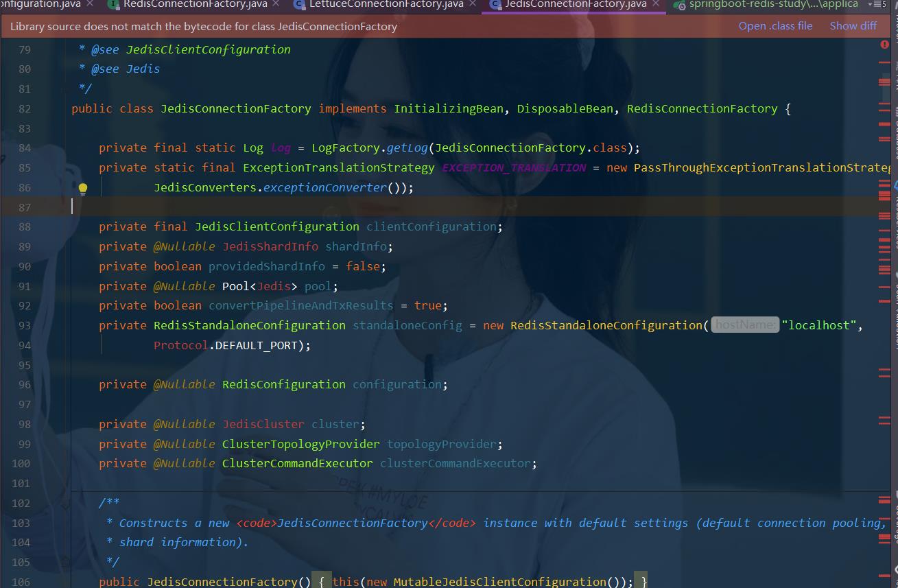Click the class icon on JedisConnectionFactory.java tab
The width and height of the screenshot is (898, 588).
click(495, 4)
